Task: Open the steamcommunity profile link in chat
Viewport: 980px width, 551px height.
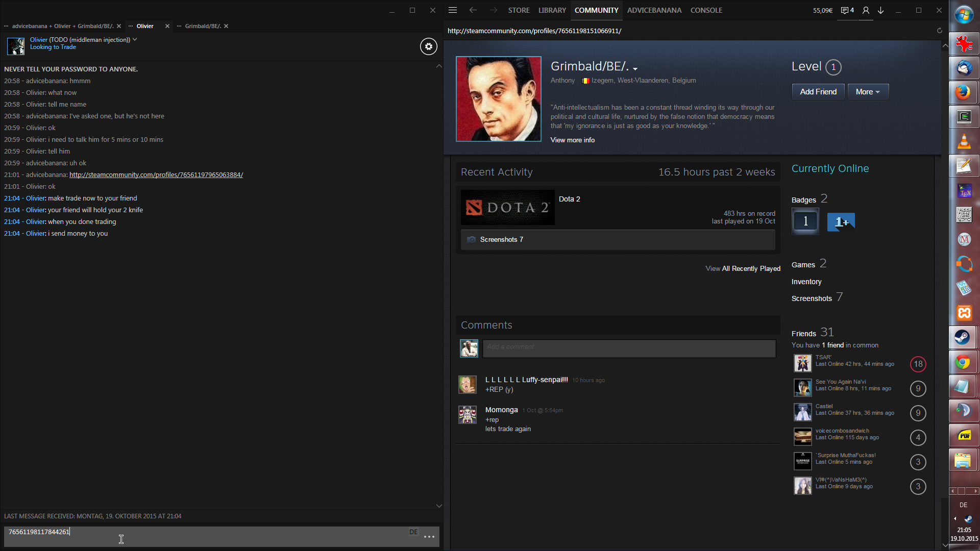Action: click(x=156, y=175)
